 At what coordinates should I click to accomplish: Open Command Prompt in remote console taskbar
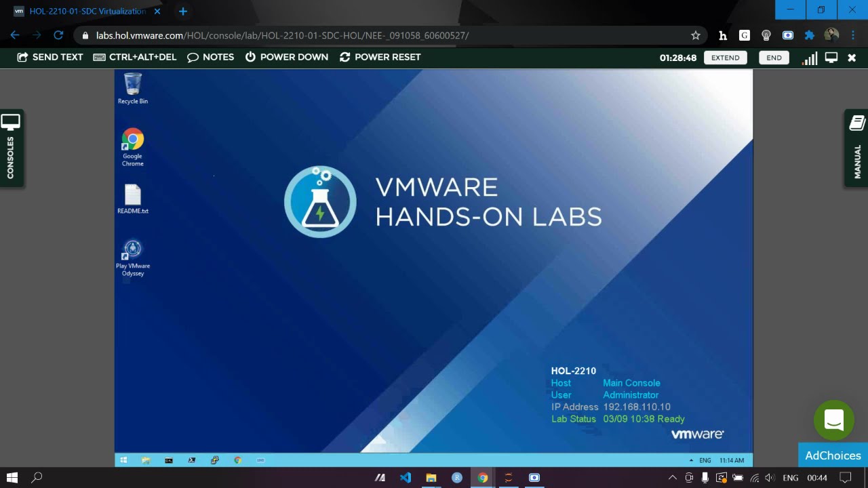169,460
